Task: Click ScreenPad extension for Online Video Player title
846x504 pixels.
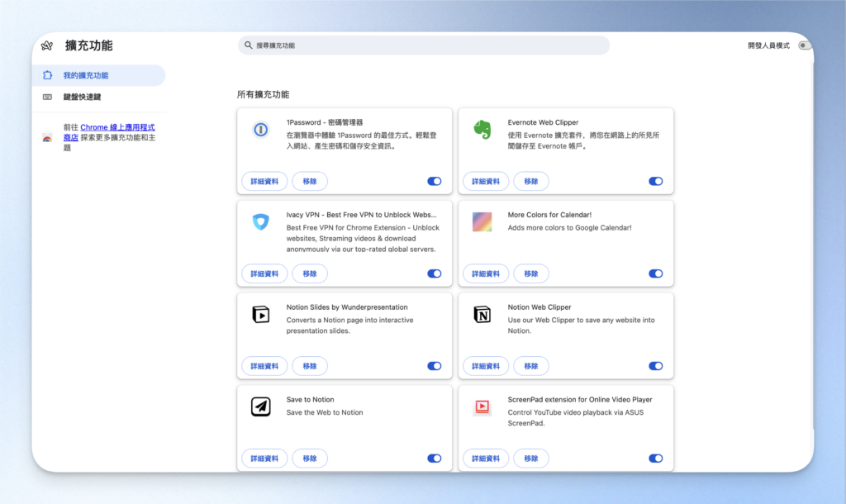Action: pyautogui.click(x=580, y=399)
